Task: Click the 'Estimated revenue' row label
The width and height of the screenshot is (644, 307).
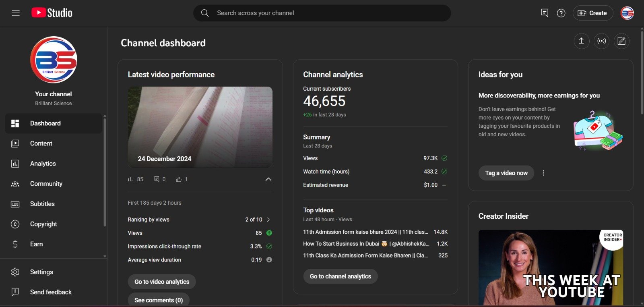Action: click(x=326, y=185)
